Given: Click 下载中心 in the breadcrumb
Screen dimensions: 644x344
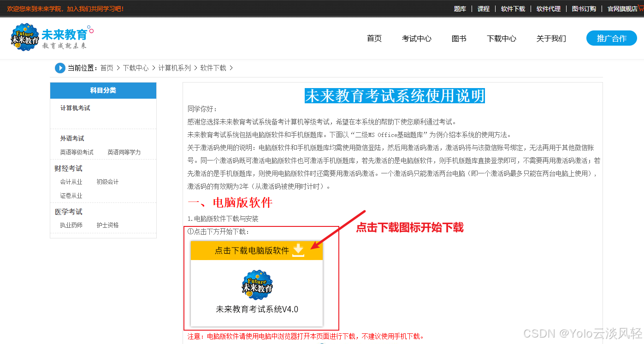Looking at the screenshot, I should 136,68.
